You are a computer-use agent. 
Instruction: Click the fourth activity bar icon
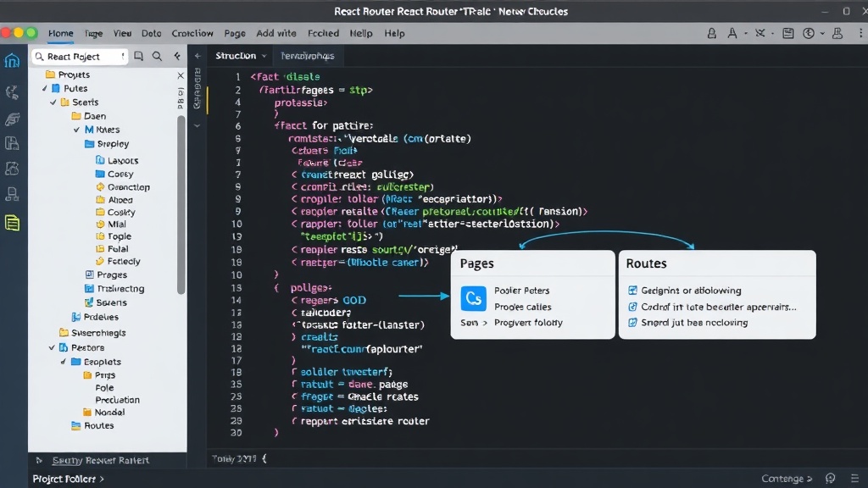12,143
